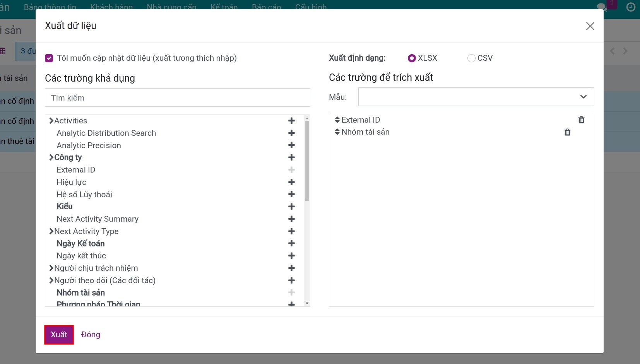Image resolution: width=640 pixels, height=364 pixels.
Task: Remove Nhóm tài sản via trash icon
Action: 567,132
